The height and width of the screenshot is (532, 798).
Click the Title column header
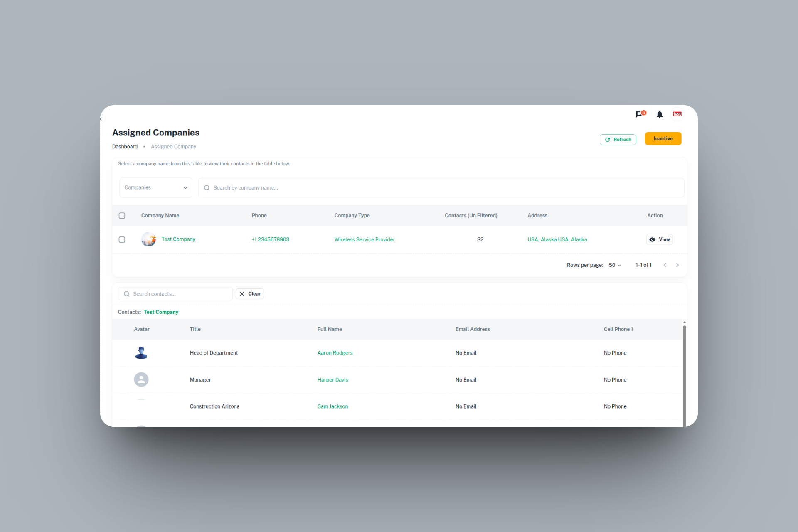[x=195, y=329]
